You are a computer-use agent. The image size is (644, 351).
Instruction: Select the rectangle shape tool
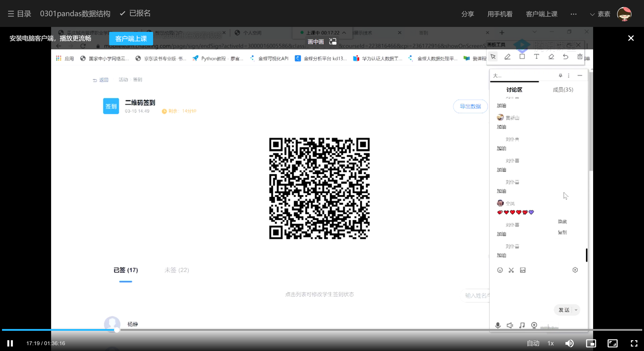point(522,57)
